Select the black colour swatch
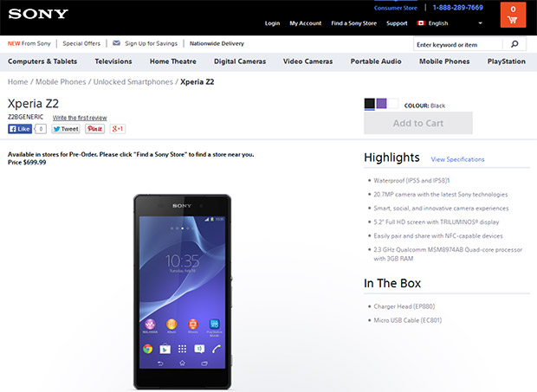 click(x=370, y=104)
